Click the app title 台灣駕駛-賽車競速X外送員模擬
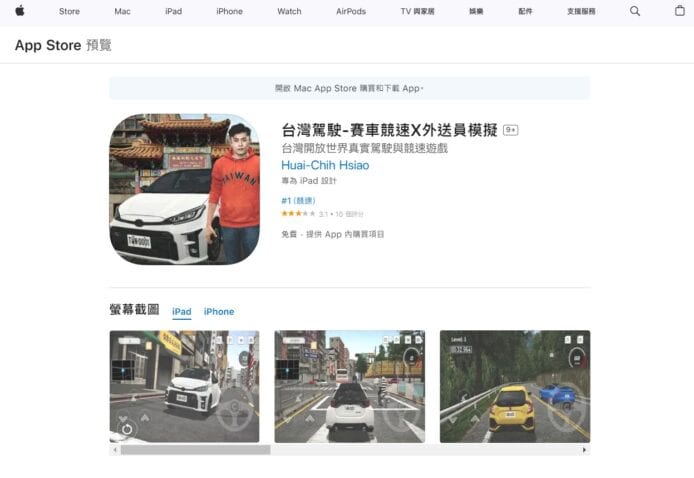This screenshot has height=478, width=694. pos(389,130)
